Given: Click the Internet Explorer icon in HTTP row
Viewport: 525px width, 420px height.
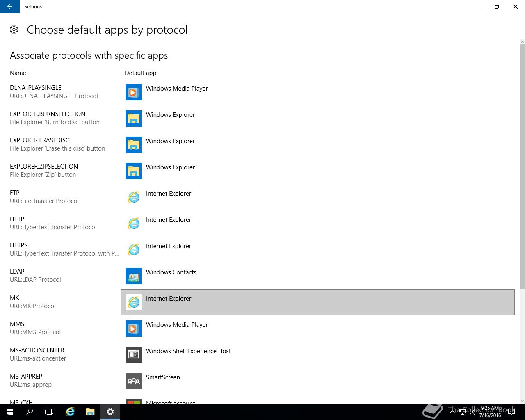Looking at the screenshot, I should click(x=134, y=224).
